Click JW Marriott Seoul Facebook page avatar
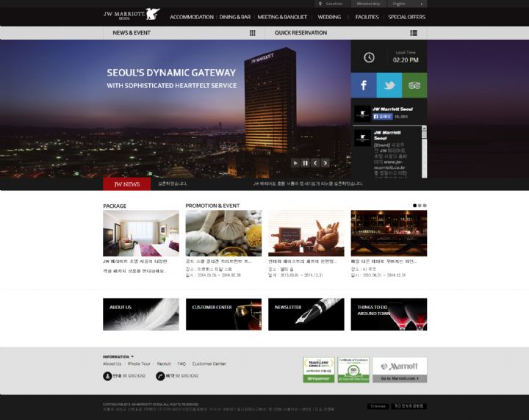Screen dimensions: 529x420 click(x=363, y=114)
